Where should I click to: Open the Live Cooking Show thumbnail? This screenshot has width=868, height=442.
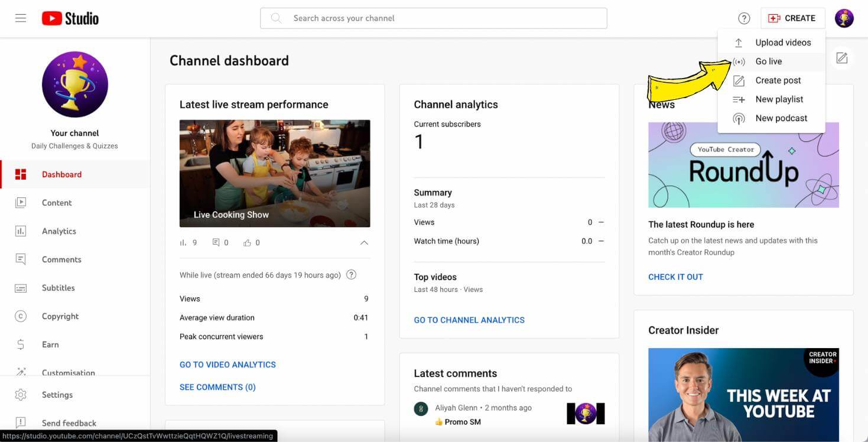click(275, 174)
